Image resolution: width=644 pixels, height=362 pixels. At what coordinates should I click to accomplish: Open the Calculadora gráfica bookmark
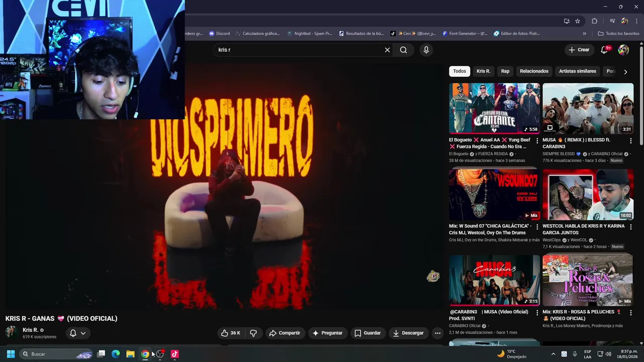tap(258, 34)
